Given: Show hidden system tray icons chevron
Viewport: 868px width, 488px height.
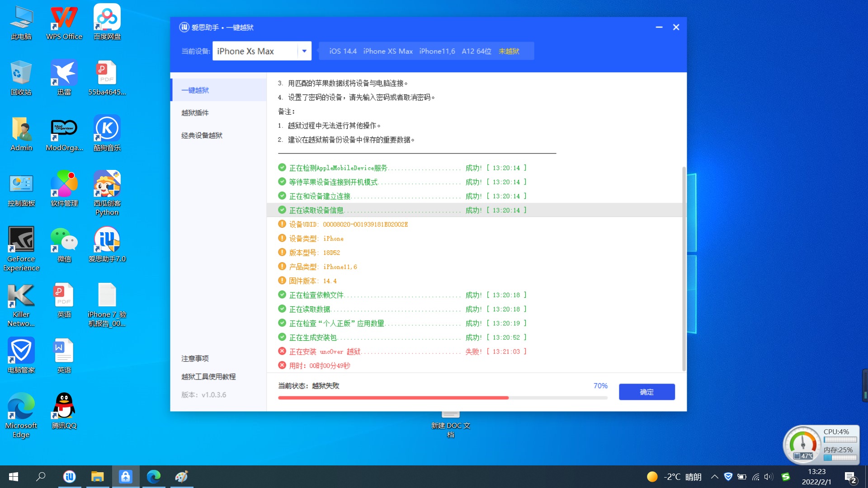Looking at the screenshot, I should click(x=714, y=477).
